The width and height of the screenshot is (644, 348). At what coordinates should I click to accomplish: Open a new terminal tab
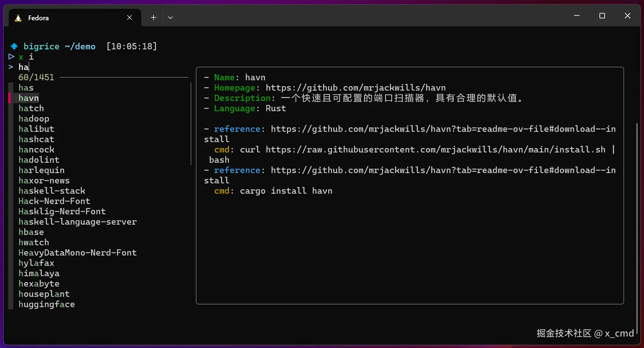point(153,17)
